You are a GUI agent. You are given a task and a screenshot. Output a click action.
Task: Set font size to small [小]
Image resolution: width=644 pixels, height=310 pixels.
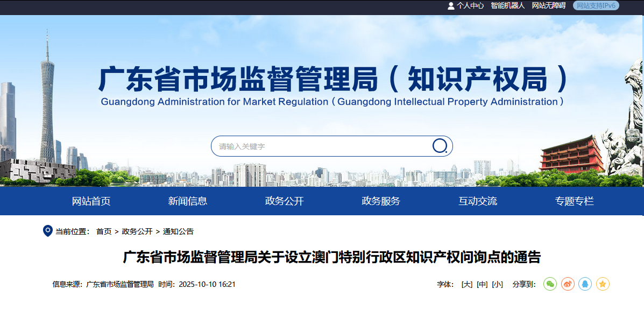[497, 284]
